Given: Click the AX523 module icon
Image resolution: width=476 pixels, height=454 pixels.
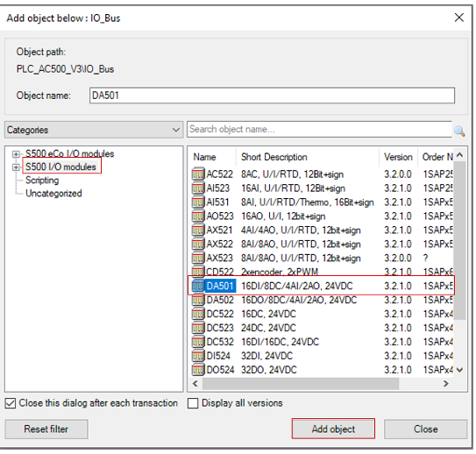Looking at the screenshot, I should pos(198,259).
